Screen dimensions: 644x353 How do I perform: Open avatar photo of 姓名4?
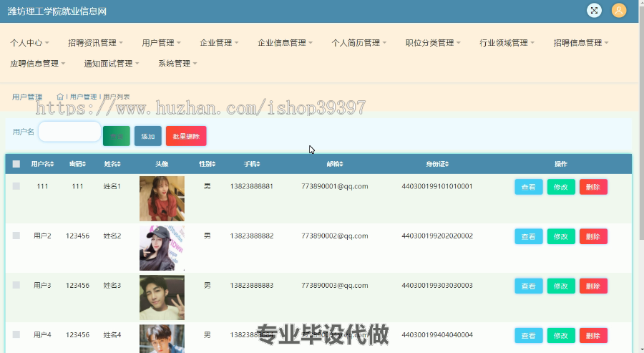pyautogui.click(x=162, y=339)
